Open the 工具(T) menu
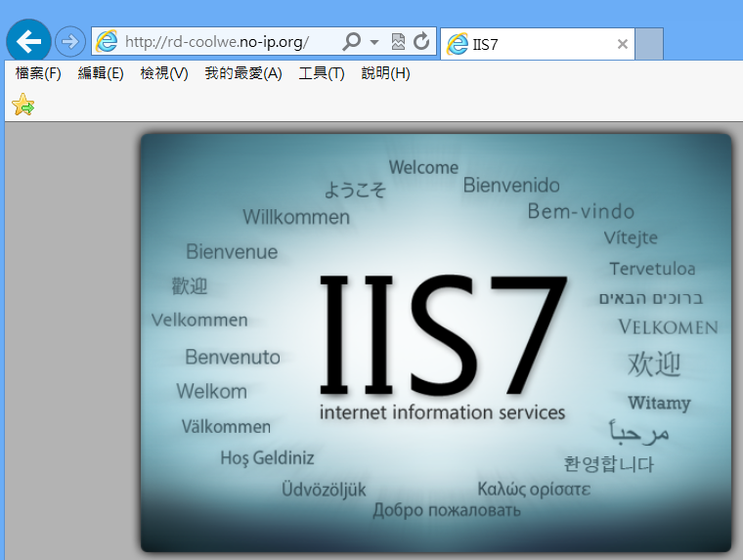The height and width of the screenshot is (560, 743). 322,73
